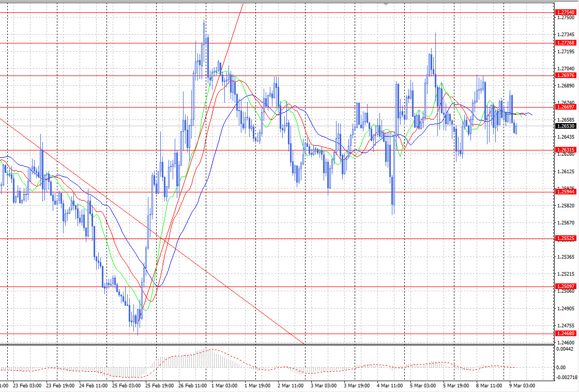Click the 1.26890 price axis value
The height and width of the screenshot is (392, 579).
[x=566, y=86]
